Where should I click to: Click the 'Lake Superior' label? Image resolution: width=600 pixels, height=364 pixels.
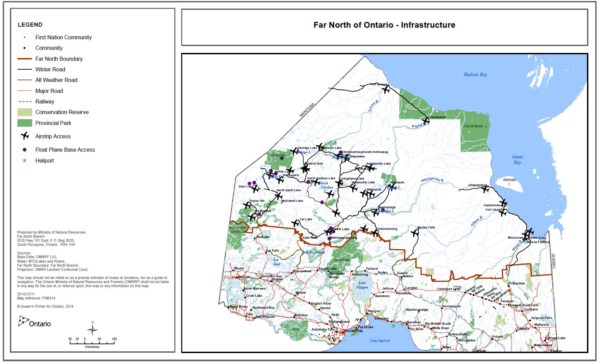pyautogui.click(x=380, y=340)
